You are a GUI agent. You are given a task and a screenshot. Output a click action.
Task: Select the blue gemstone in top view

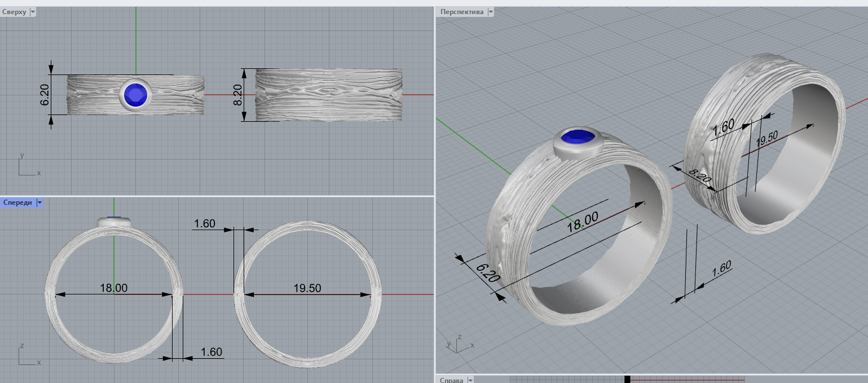click(135, 95)
